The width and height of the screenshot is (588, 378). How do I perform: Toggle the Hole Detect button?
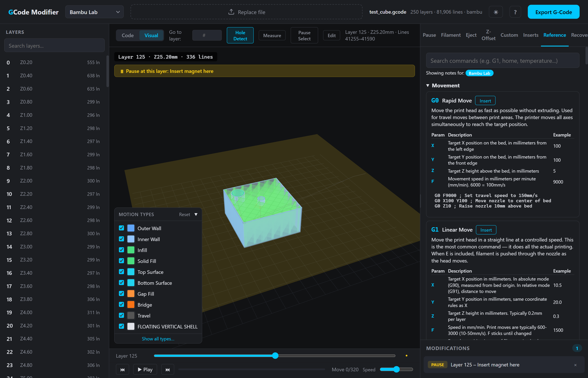(x=240, y=35)
